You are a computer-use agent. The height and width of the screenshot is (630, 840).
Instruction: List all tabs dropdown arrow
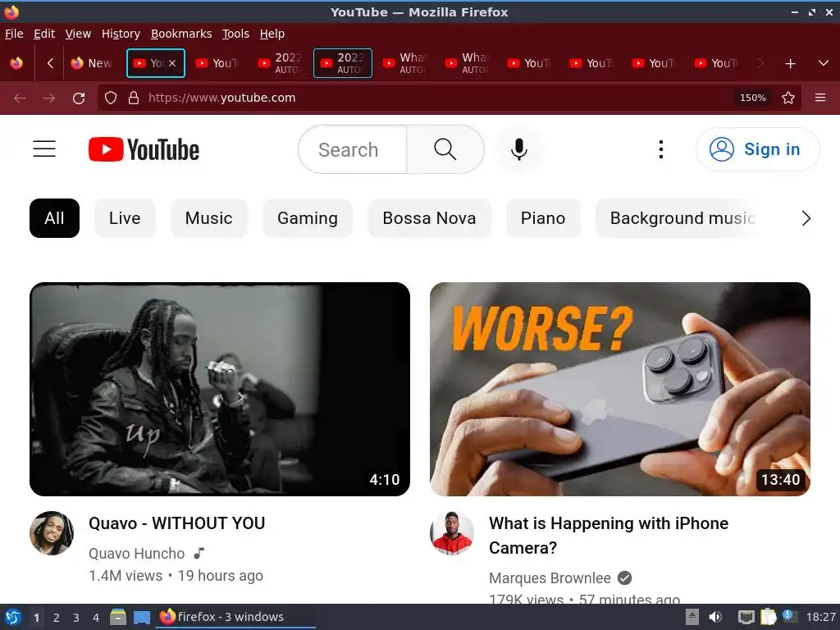[x=824, y=63]
